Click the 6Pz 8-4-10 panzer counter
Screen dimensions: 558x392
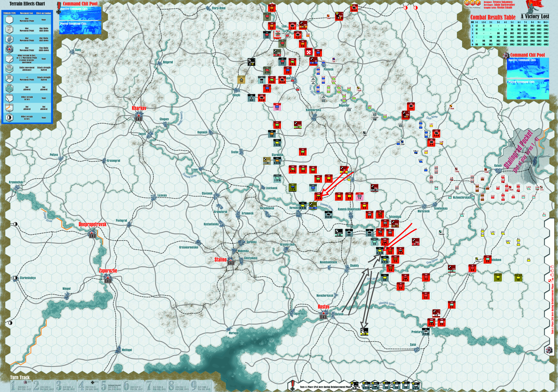pos(380,251)
